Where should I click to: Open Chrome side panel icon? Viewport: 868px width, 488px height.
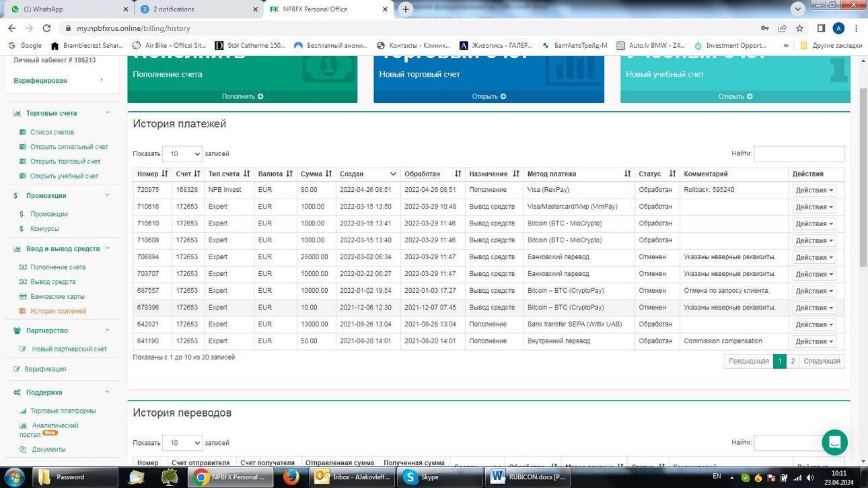click(x=821, y=28)
